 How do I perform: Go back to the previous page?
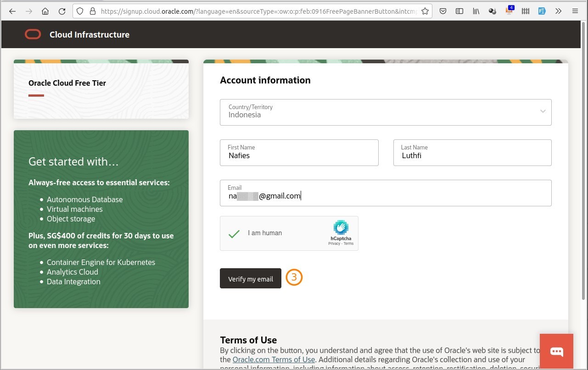coord(12,11)
